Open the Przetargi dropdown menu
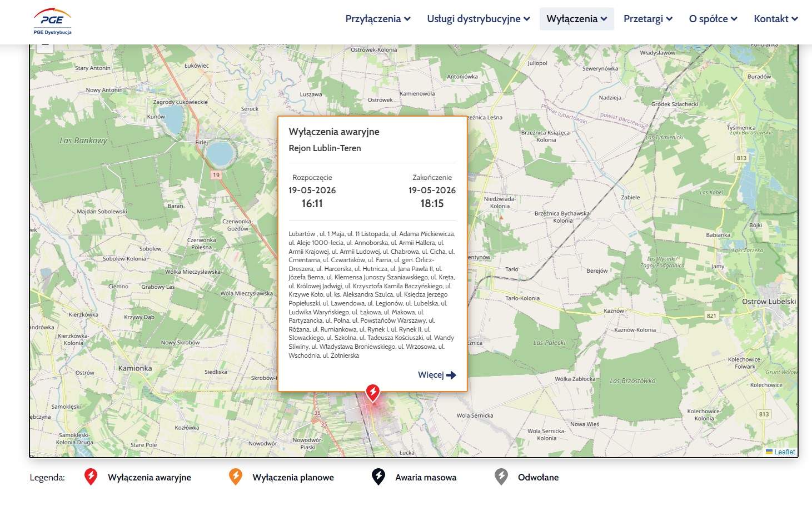 click(x=648, y=19)
